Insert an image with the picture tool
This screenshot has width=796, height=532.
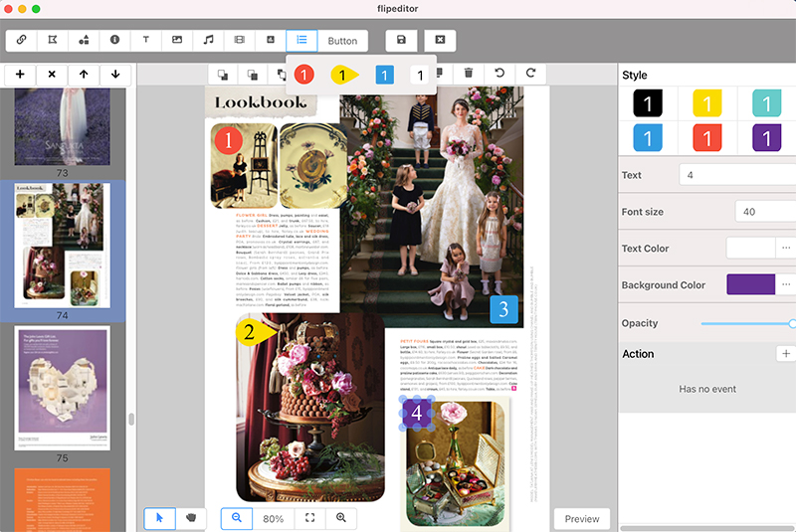(177, 40)
